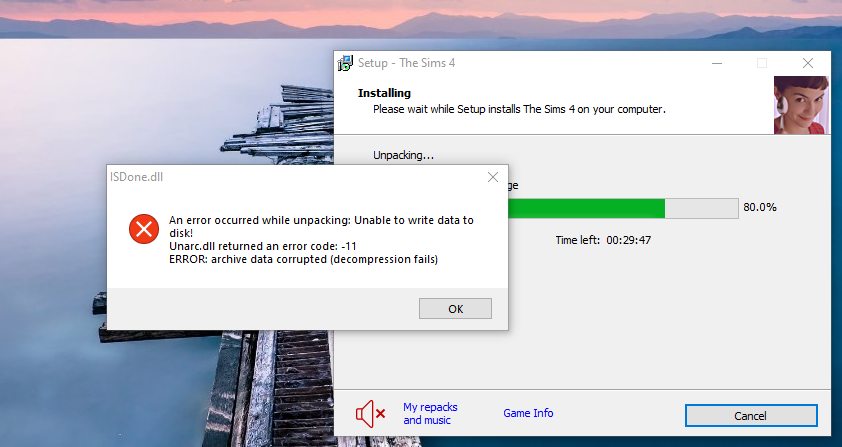Click the installation progress bar
The image size is (842, 447).
(x=623, y=208)
